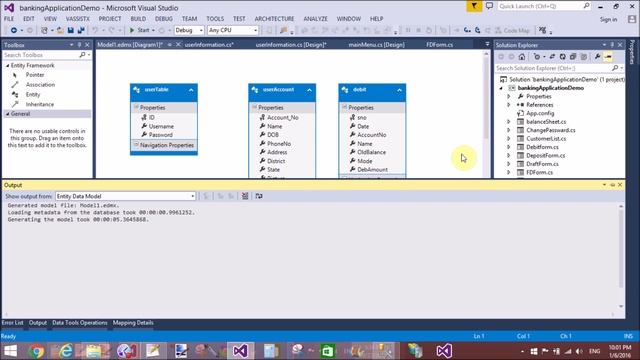This screenshot has width=640, height=360.
Task: Open the feedback speech bubble icon
Action: coord(489,6)
